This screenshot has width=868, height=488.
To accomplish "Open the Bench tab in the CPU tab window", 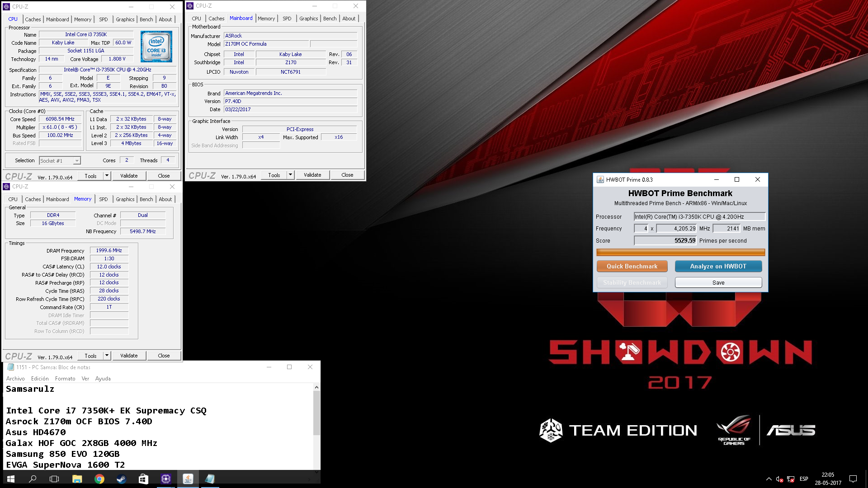I will point(146,19).
